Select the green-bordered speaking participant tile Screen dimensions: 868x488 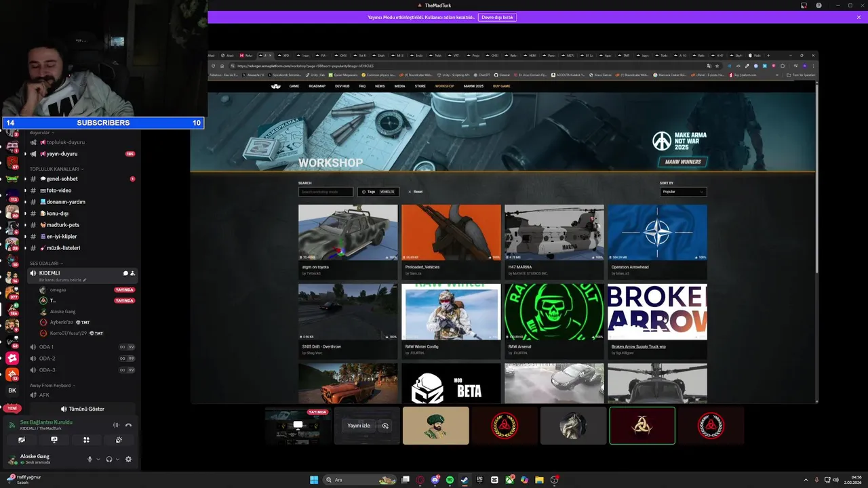[x=642, y=426]
